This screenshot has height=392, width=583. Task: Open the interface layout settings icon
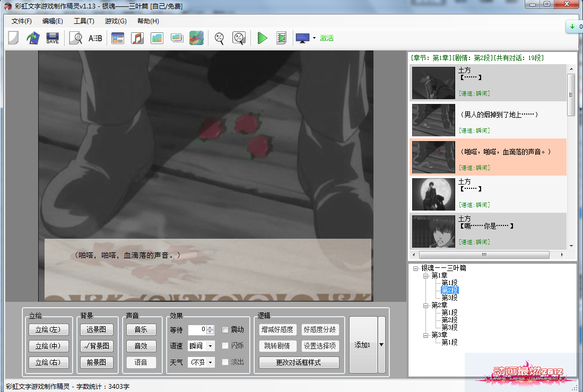pyautogui.click(x=117, y=38)
